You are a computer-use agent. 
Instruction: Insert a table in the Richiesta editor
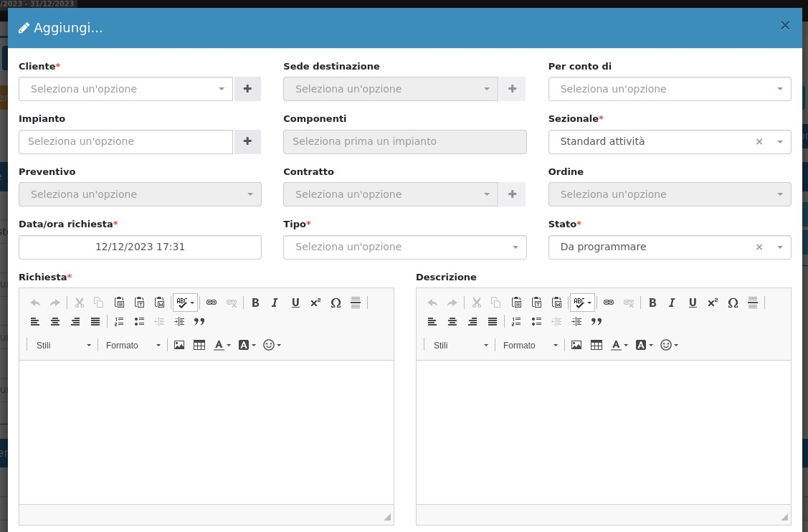(x=199, y=345)
